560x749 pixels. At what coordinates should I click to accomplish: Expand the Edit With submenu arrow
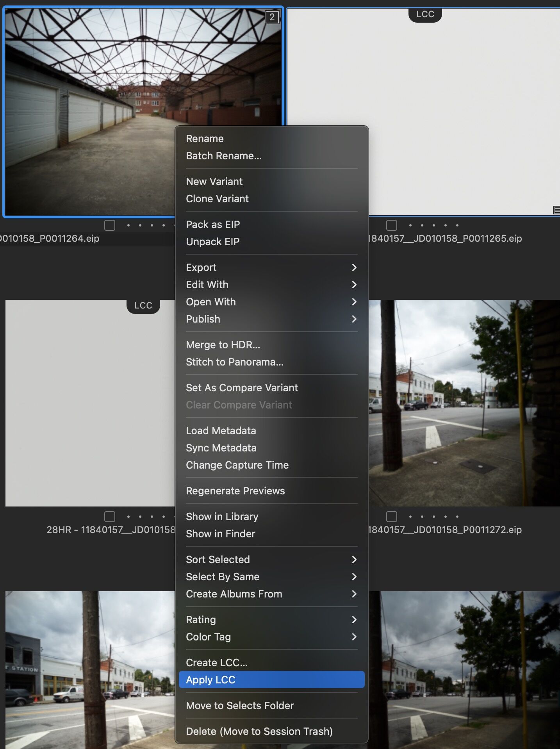coord(354,285)
